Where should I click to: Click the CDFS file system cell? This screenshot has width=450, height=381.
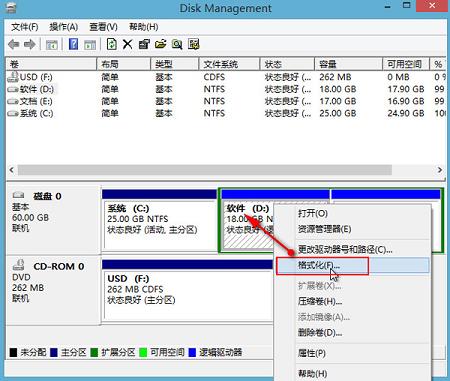tap(214, 77)
